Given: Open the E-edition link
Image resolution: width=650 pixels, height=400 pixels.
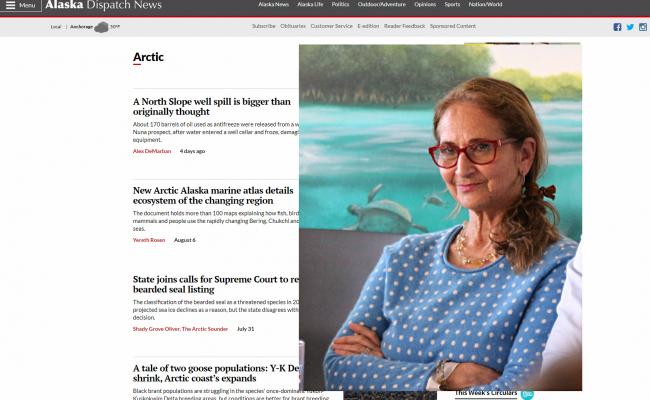Looking at the screenshot, I should click(368, 26).
